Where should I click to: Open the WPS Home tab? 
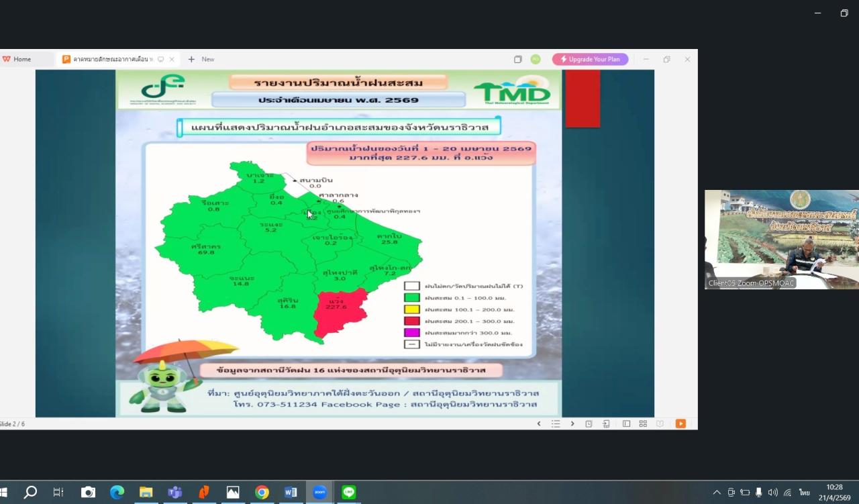[17, 59]
